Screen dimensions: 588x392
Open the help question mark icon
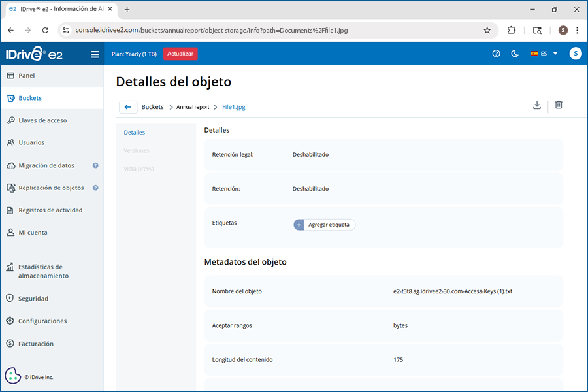tap(496, 54)
